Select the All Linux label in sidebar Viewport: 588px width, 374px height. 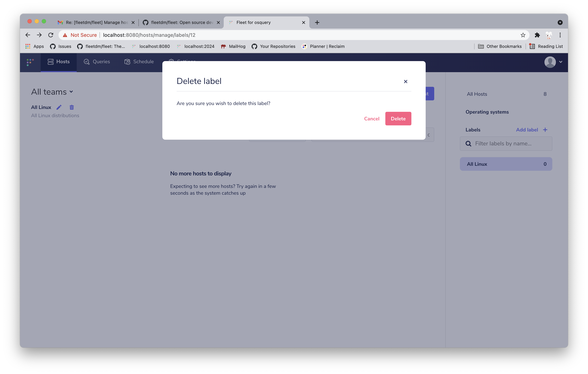pyautogui.click(x=506, y=164)
